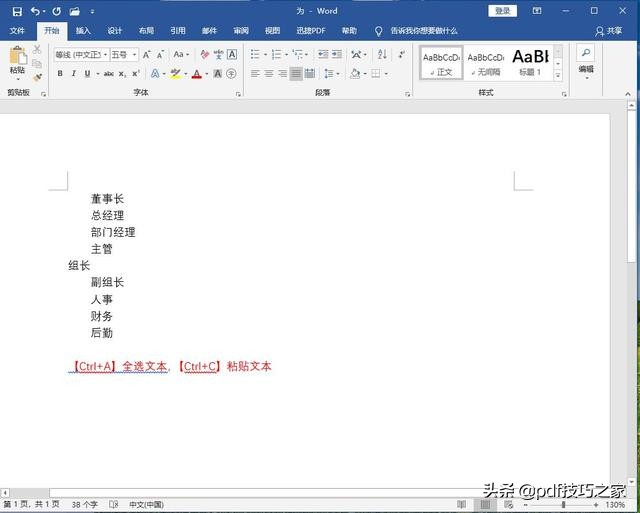
Task: Toggle superscript formatting
Action: (136, 74)
